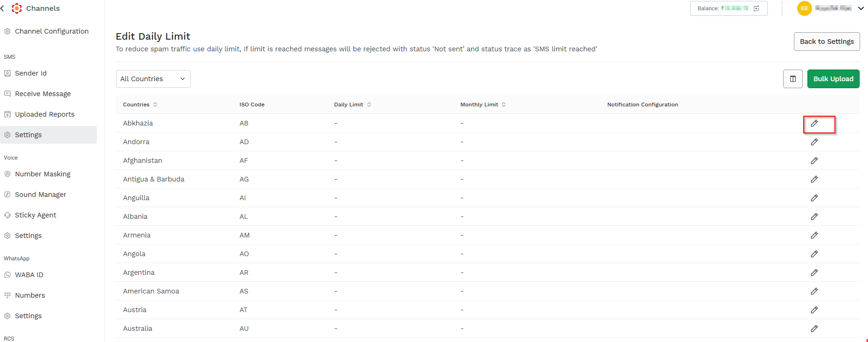Open the column view icon beside Bulk Upload
The height and width of the screenshot is (342, 868).
click(793, 79)
